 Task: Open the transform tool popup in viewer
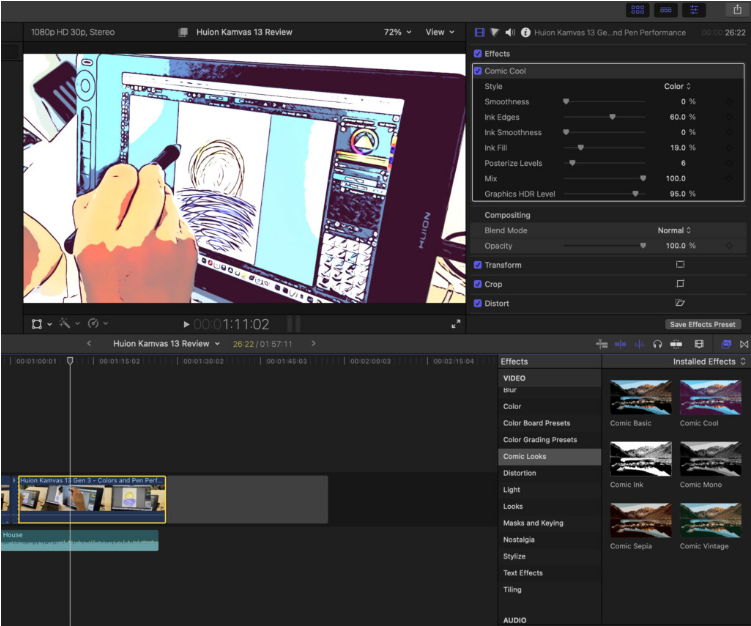click(41, 324)
